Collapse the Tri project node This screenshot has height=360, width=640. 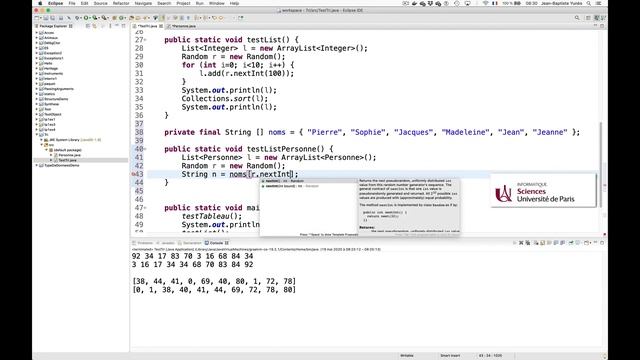tap(37, 135)
